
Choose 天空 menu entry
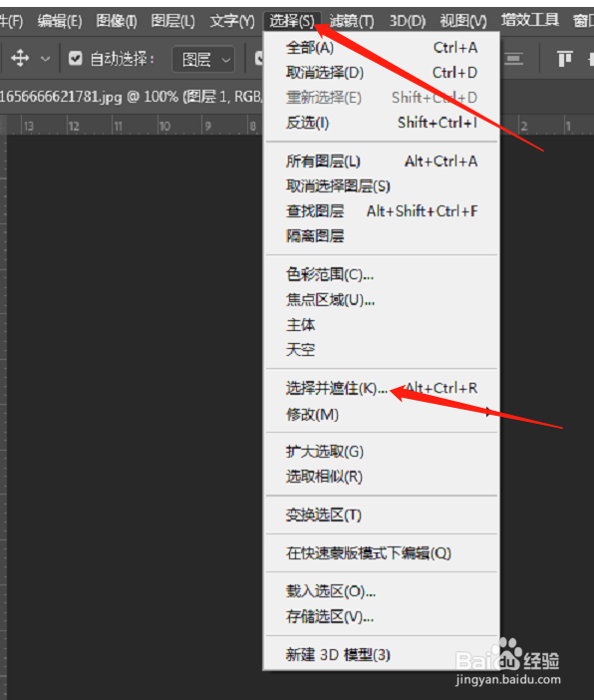click(382, 349)
